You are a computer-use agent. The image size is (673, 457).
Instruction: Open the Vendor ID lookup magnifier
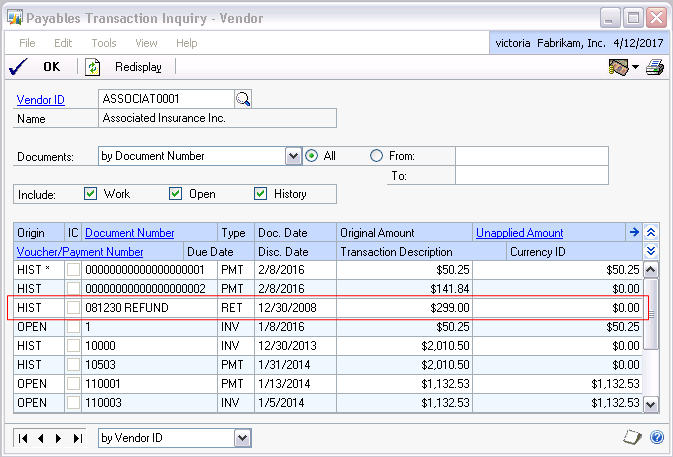coord(243,98)
